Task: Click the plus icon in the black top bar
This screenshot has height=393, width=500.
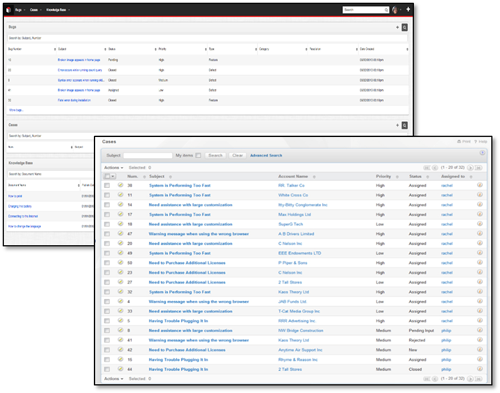Action: [408, 9]
